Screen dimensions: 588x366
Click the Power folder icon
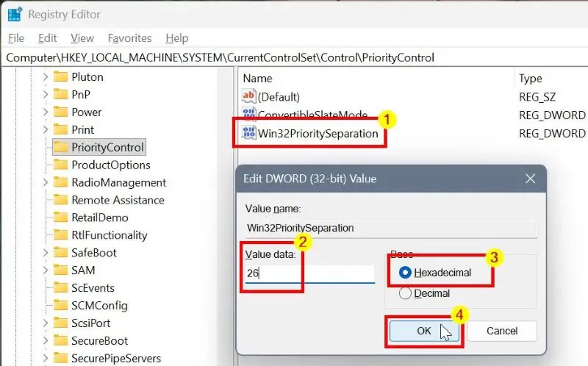point(60,112)
